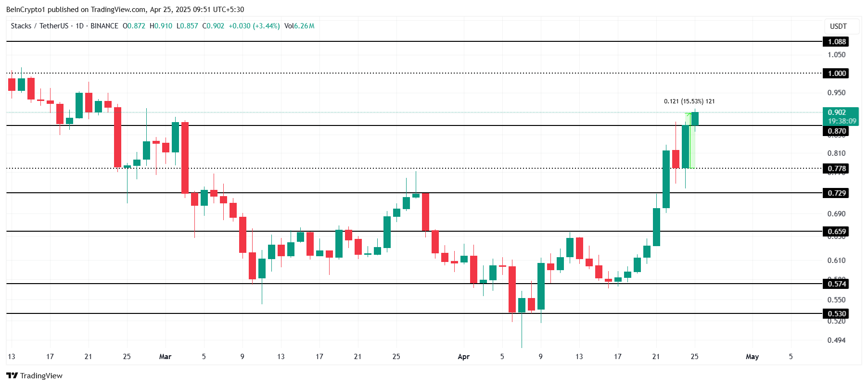The height and width of the screenshot is (386, 868).
Task: Select the 1.000 price level label
Action: 836,74
